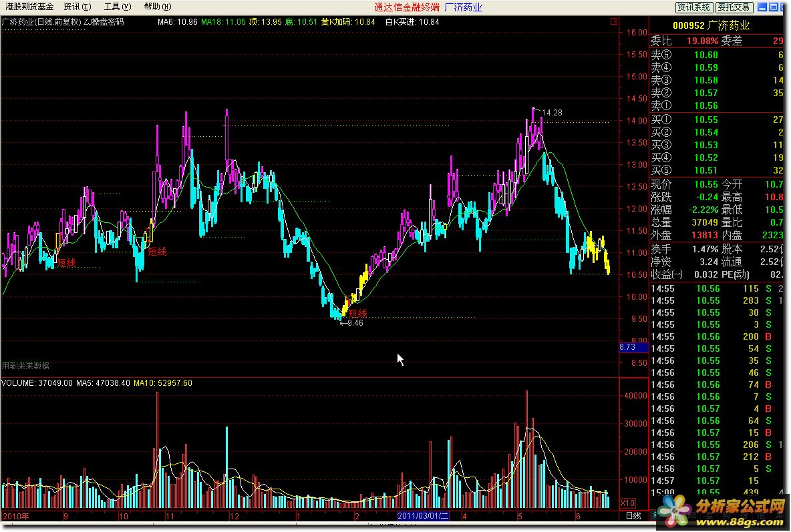Viewport: 791px width, 532px height.
Task: Click the volume MA10: 52957.60 label
Action: pos(163,383)
